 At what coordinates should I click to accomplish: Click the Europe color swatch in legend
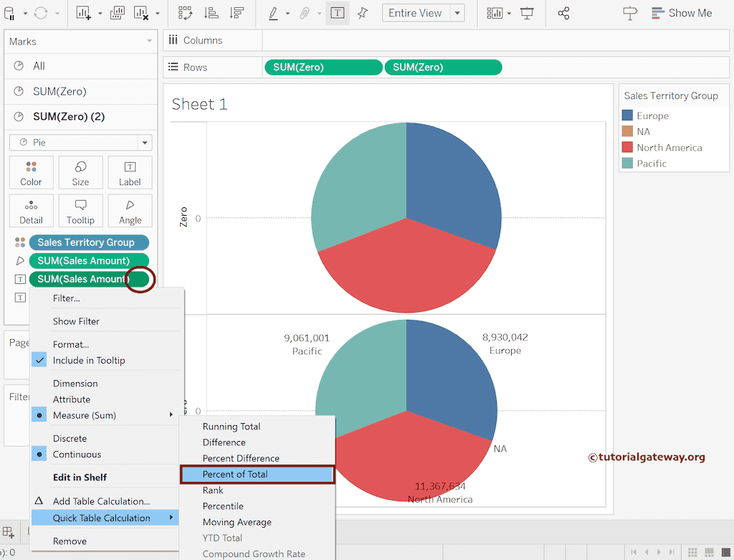click(628, 115)
